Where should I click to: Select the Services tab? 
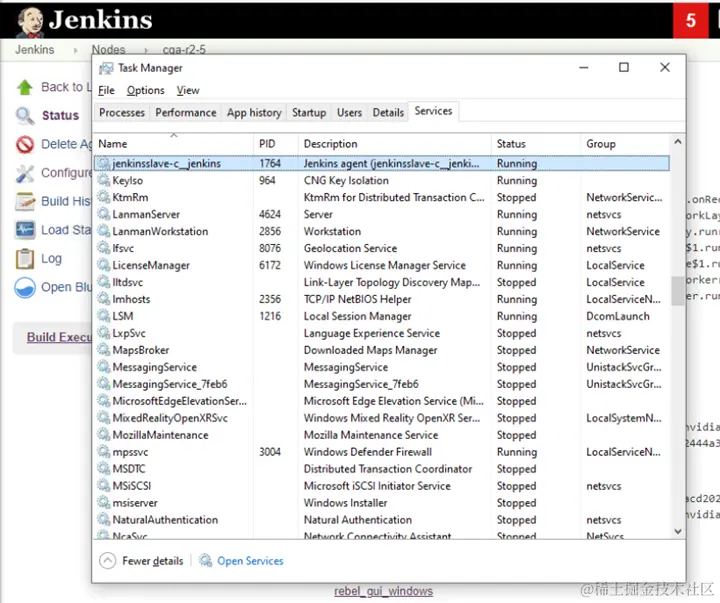[x=433, y=111]
